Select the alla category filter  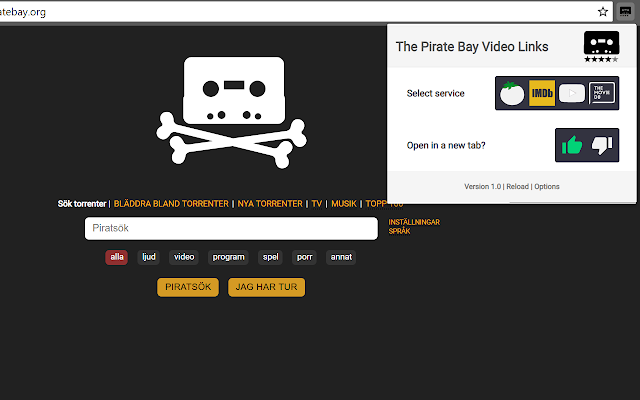click(117, 257)
